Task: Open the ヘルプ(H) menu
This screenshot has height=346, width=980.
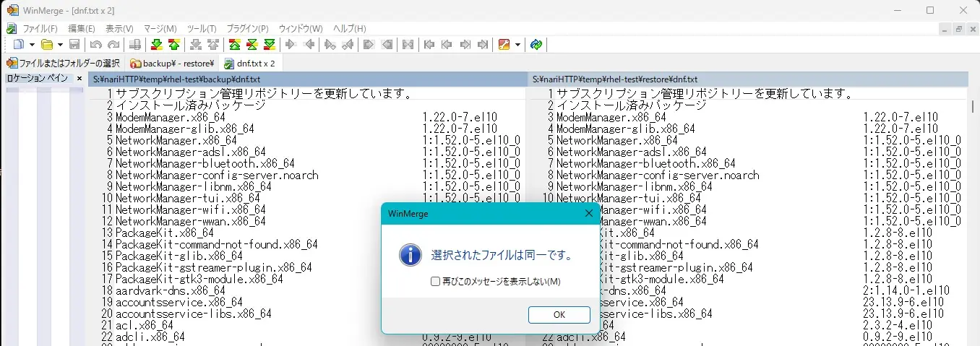Action: point(349,28)
